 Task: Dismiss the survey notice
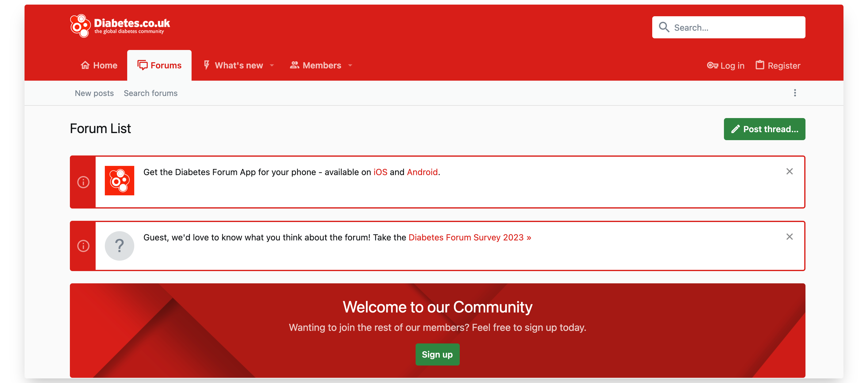pyautogui.click(x=790, y=237)
